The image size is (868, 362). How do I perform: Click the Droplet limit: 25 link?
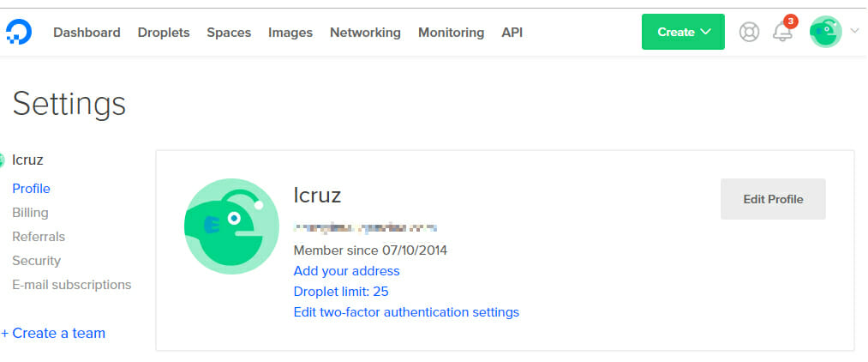341,292
